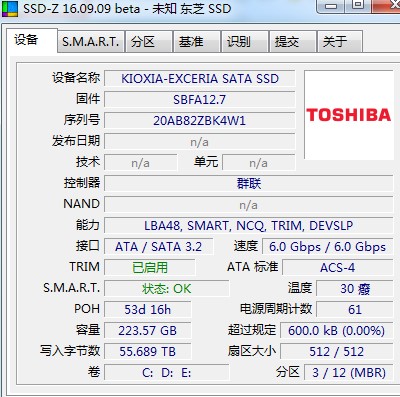400x397 pixels.
Task: Click firmware value SBFA12.7
Action: (200, 99)
